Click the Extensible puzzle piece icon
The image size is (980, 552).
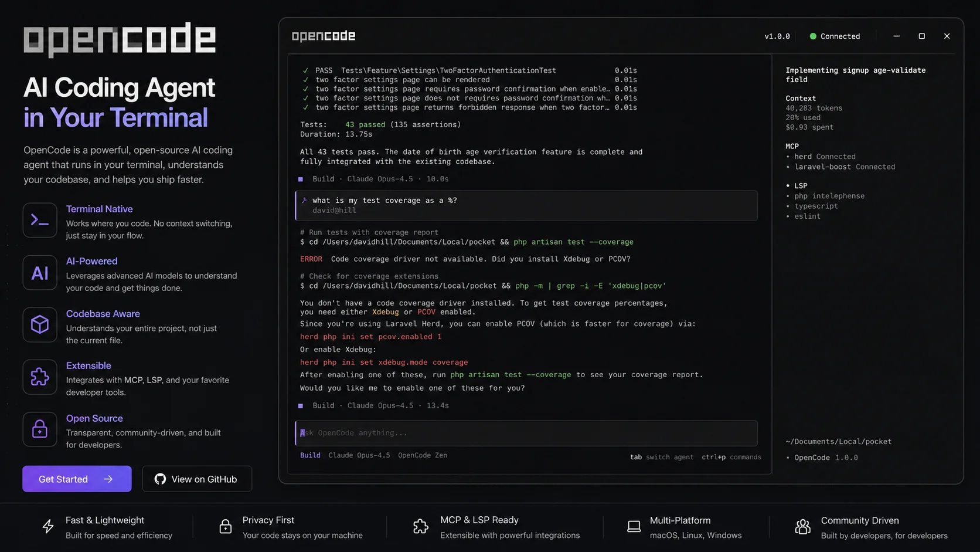tap(40, 377)
